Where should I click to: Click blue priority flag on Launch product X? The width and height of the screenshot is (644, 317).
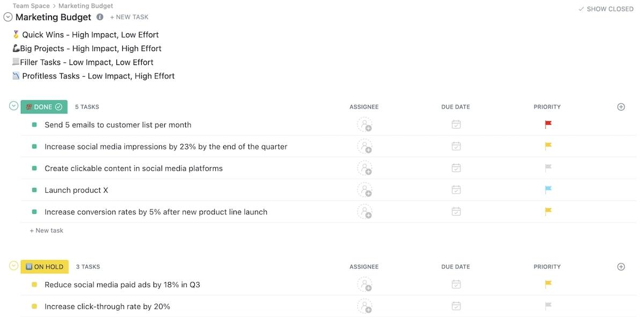click(x=548, y=190)
